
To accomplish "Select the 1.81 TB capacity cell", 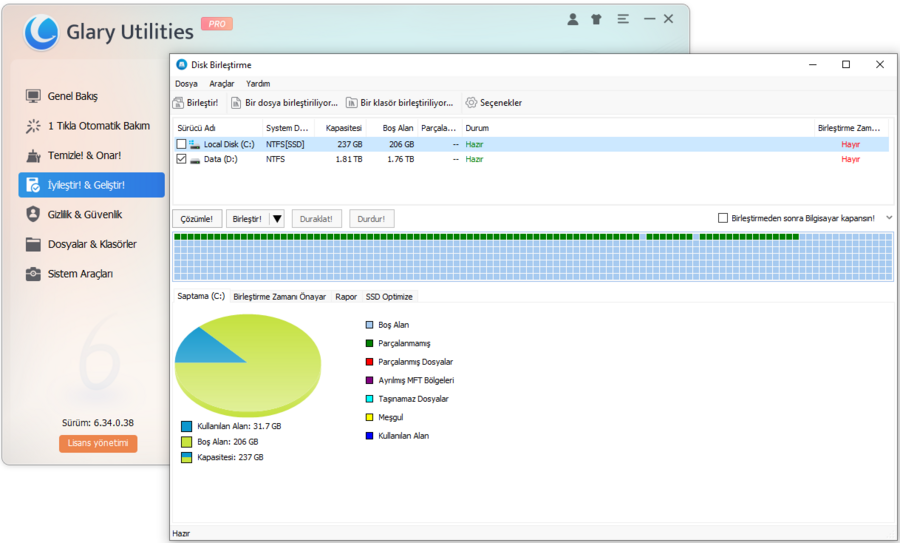I will (x=349, y=159).
